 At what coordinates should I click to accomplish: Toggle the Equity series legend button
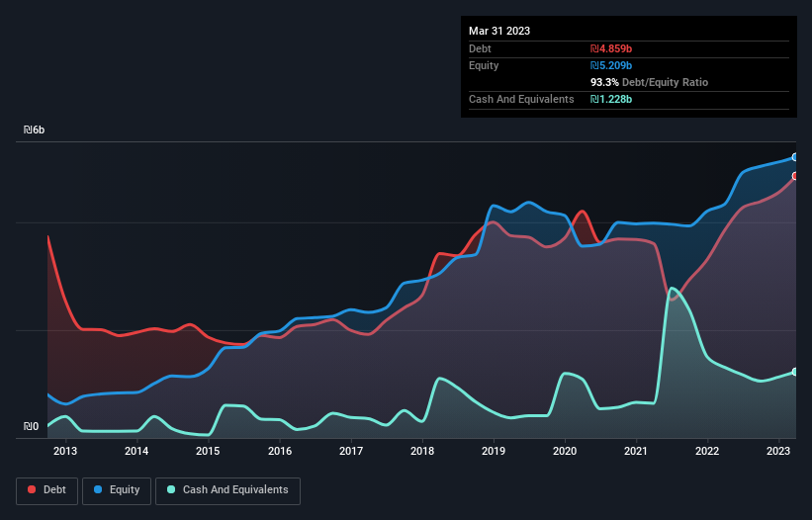point(117,490)
